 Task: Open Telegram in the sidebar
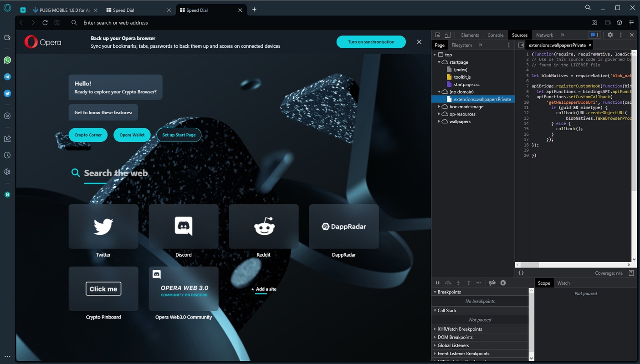[x=7, y=77]
